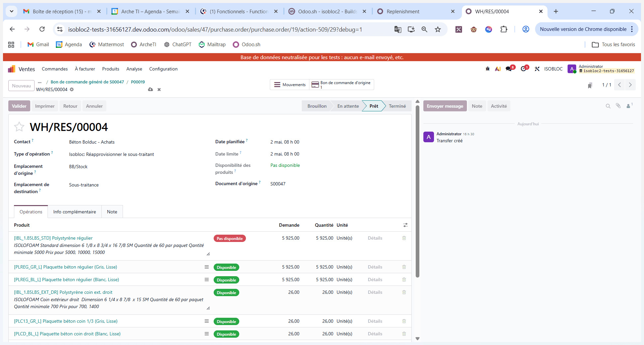Image resolution: width=644 pixels, height=345 pixels.
Task: Go to the next record arrow
Action: pyautogui.click(x=630, y=85)
